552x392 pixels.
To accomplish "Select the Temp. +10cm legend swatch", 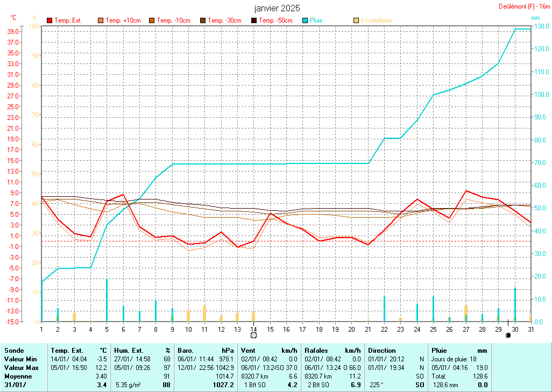I will point(101,20).
